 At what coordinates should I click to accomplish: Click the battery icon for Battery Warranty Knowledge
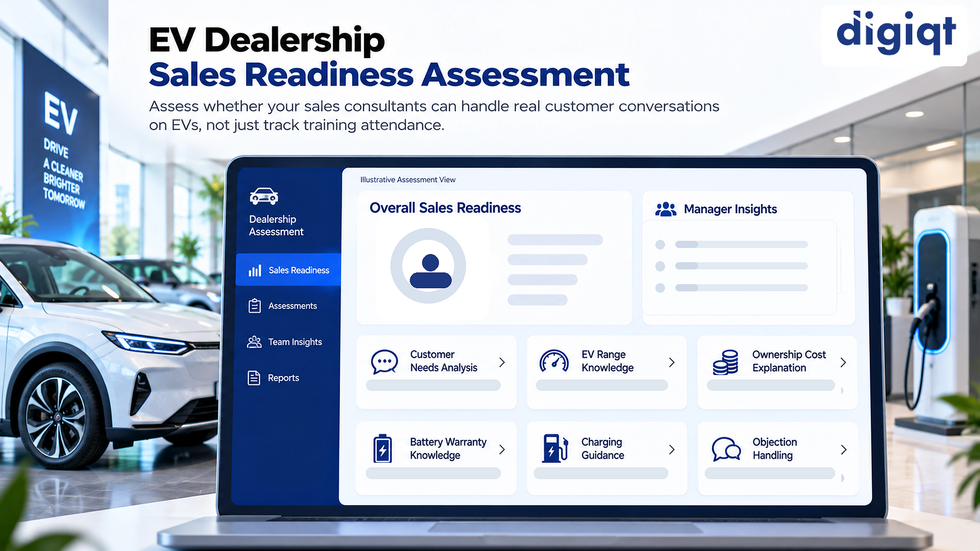pos(382,448)
